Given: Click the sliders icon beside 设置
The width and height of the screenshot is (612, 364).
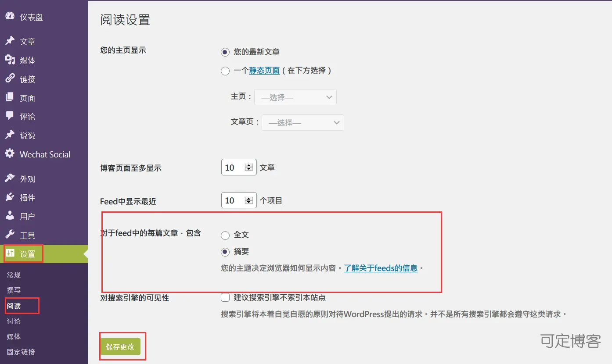Looking at the screenshot, I should click(x=10, y=253).
